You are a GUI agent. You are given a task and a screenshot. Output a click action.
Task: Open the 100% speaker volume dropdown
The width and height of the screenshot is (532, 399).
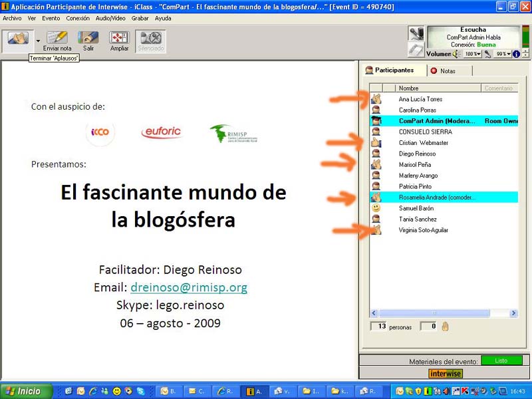[x=473, y=54]
